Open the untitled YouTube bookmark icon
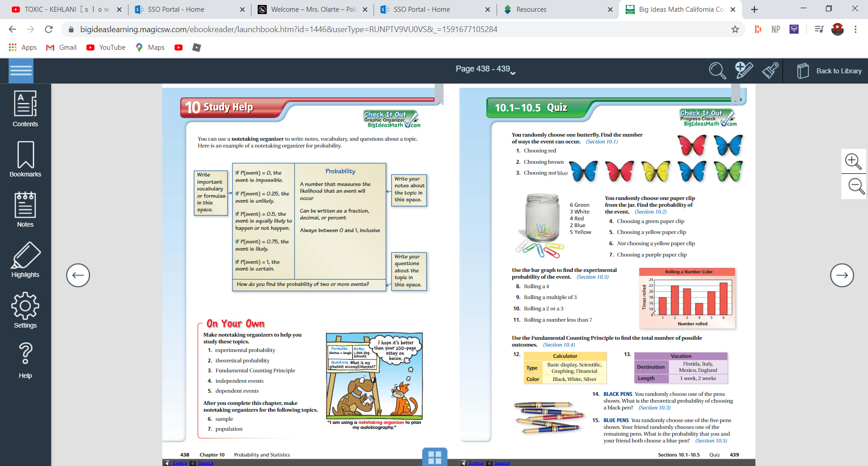Image resolution: width=868 pixels, height=466 pixels. (x=179, y=48)
